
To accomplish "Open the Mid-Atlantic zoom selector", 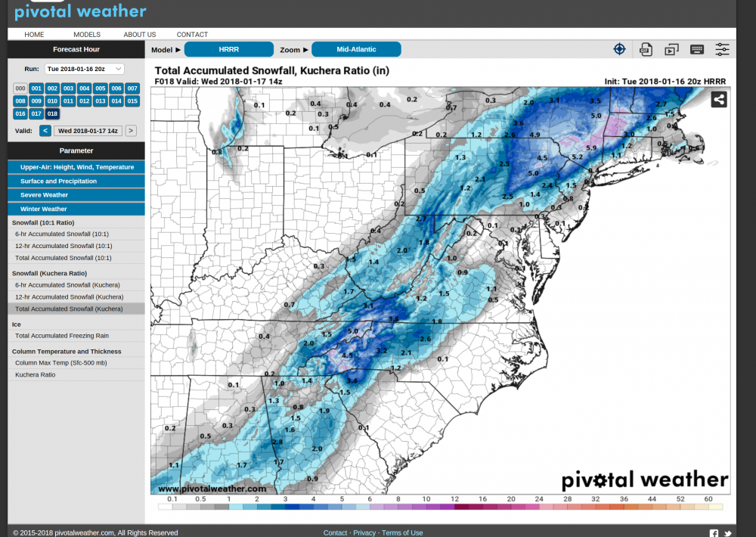I will 356,50.
